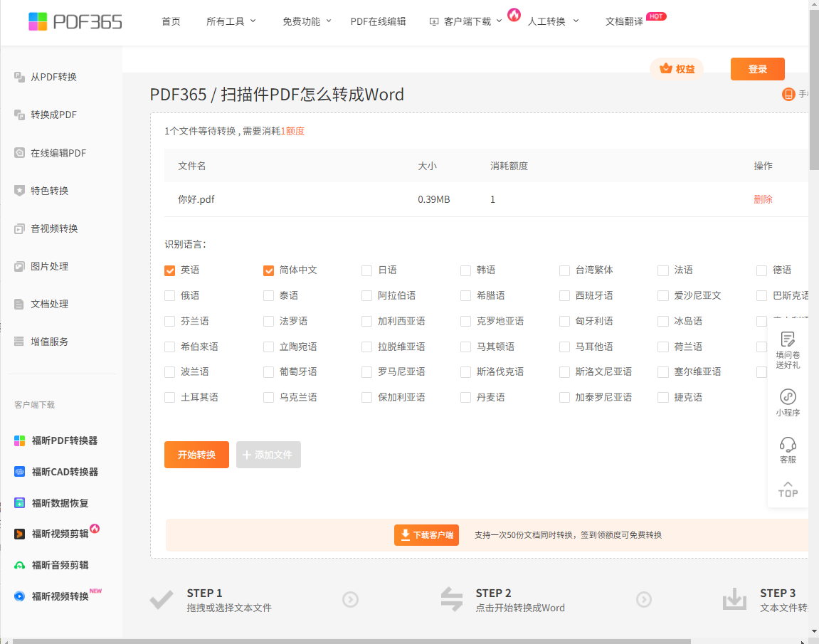The image size is (819, 644).
Task: Open the PDF在线编辑 menu item
Action: tap(378, 21)
